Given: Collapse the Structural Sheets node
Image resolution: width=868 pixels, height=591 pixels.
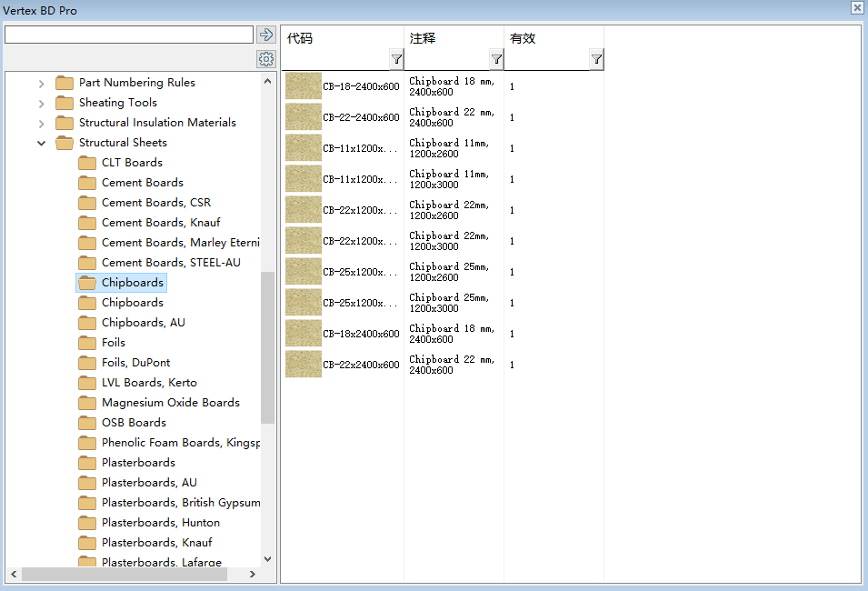Looking at the screenshot, I should [42, 144].
